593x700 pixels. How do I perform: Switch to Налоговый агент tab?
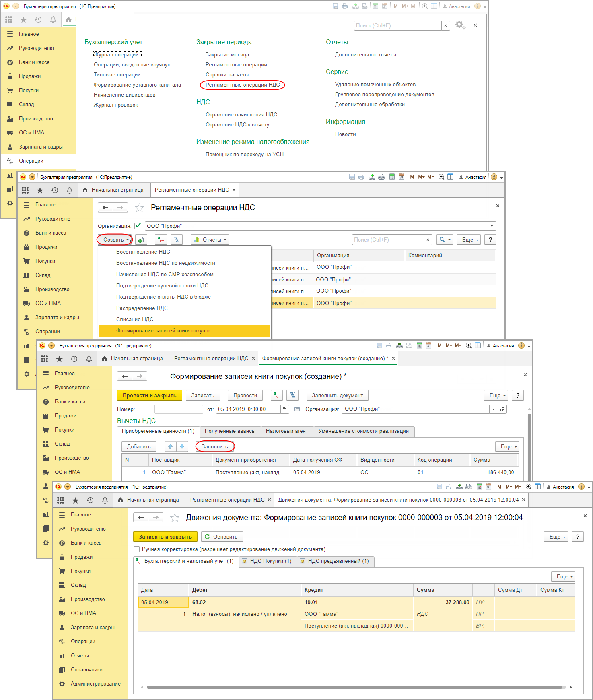[x=287, y=431]
